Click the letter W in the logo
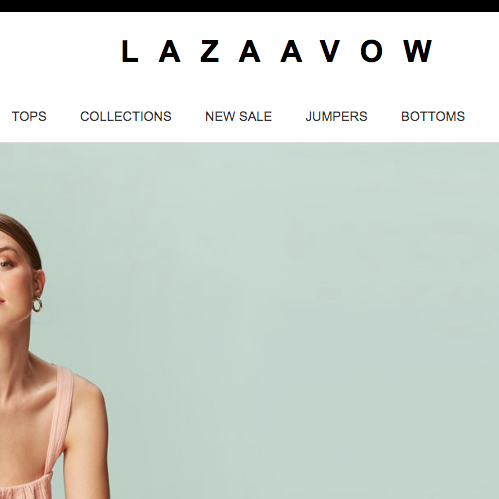Screen dimensions: 499x499 (x=418, y=51)
